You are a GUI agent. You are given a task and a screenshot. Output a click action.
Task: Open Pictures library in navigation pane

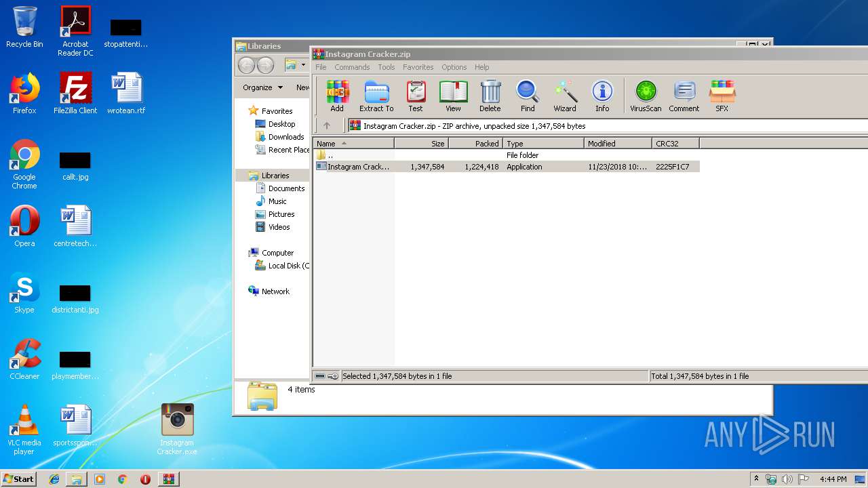click(x=275, y=214)
